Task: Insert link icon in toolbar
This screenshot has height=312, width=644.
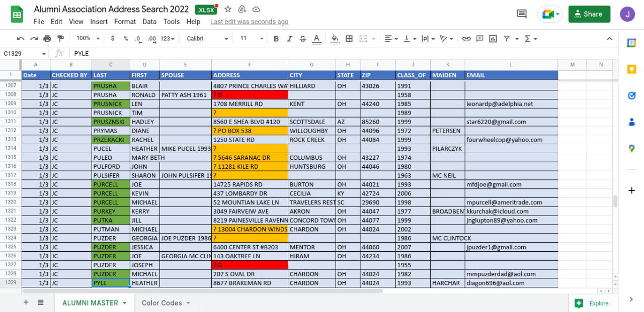Action: point(466,39)
